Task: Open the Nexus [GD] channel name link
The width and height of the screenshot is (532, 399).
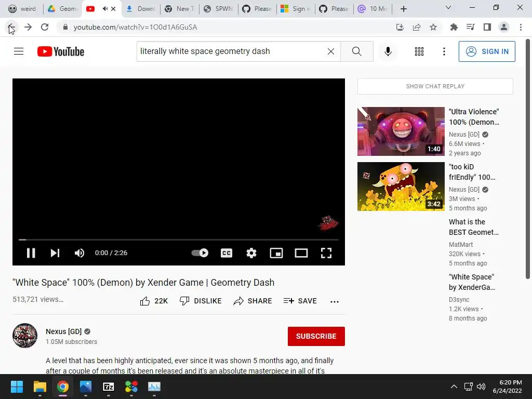Action: 64,331
